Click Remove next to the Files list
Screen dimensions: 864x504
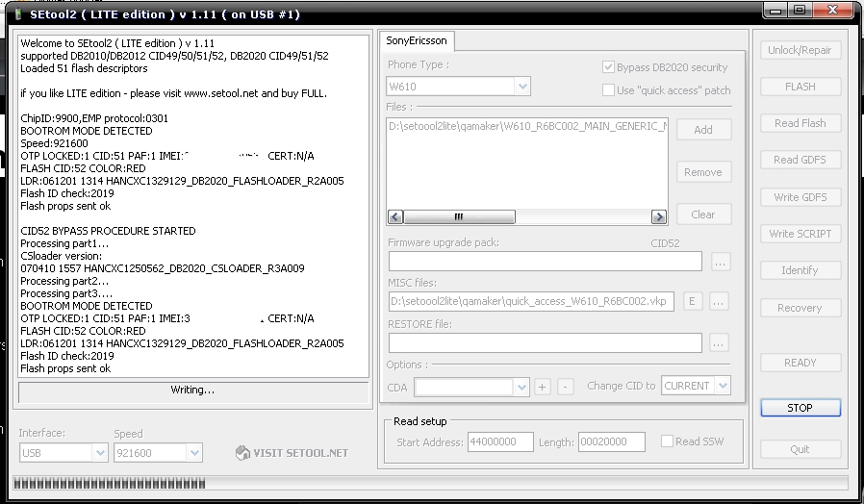703,172
